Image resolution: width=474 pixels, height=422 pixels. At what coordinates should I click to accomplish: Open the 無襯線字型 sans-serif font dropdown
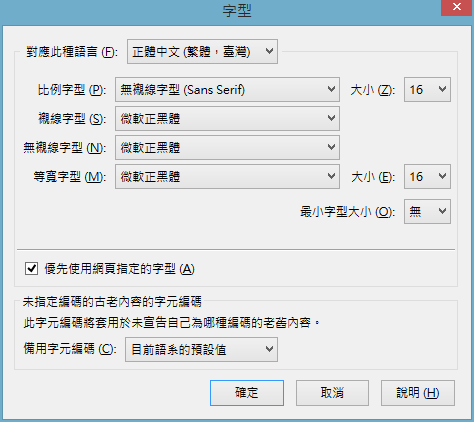tap(227, 147)
